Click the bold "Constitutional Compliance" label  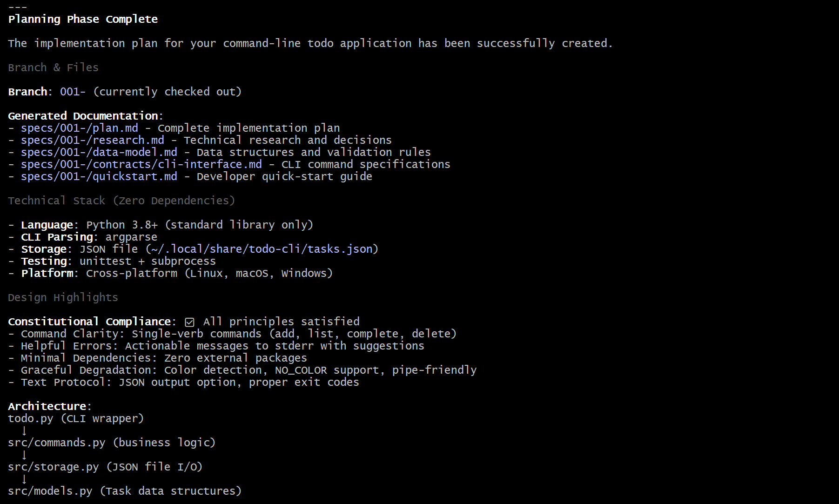click(x=89, y=322)
